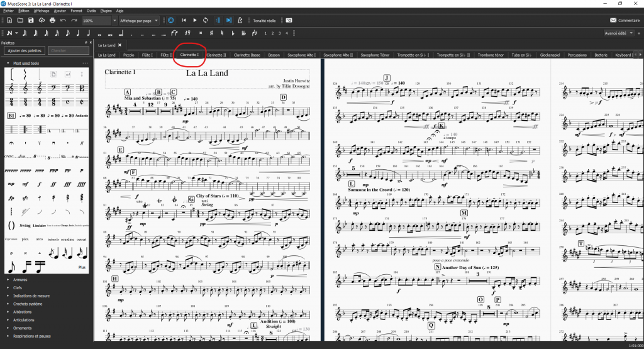Expand the Ornements palette
Viewport: 644px width, 349px height.
(8, 328)
